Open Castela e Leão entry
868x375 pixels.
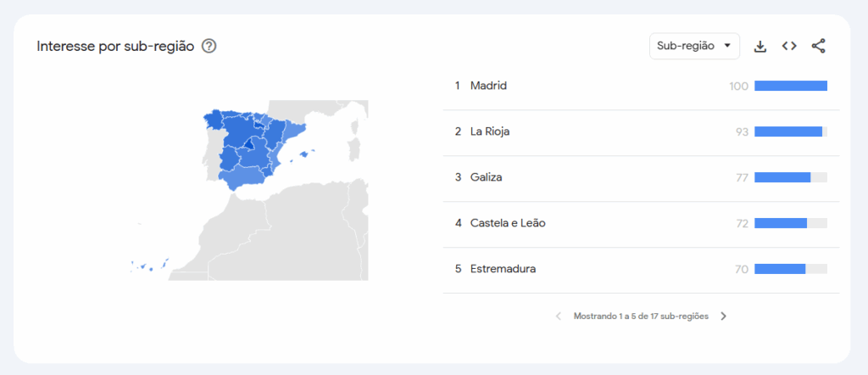[x=508, y=223]
